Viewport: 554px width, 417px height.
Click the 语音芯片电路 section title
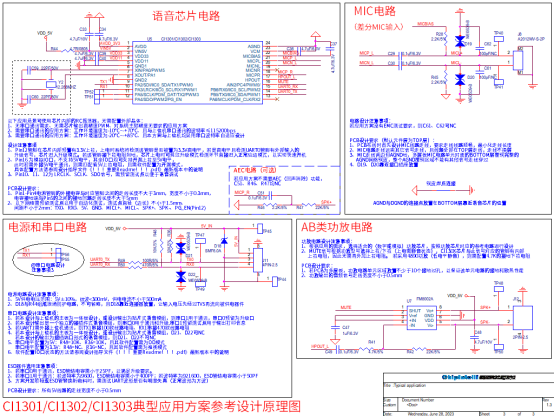[186, 16]
